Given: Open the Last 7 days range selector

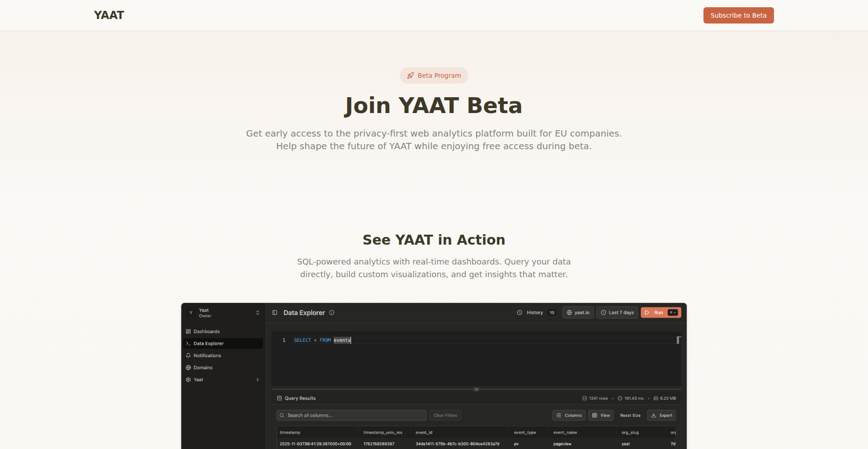Looking at the screenshot, I should coord(617,312).
